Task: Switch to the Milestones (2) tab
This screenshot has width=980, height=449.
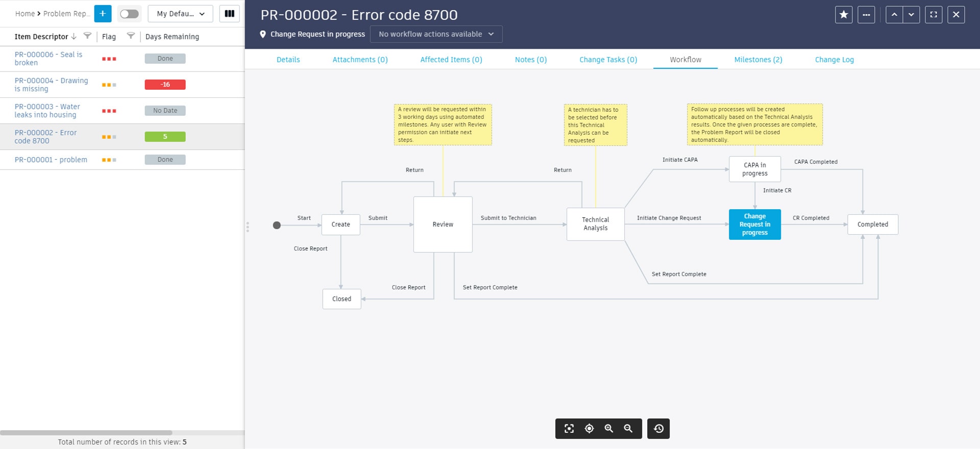Action: tap(758, 60)
